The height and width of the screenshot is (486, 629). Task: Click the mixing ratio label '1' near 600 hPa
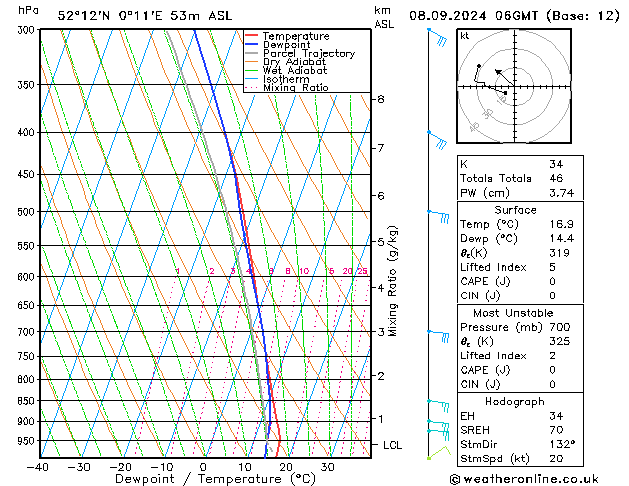pyautogui.click(x=178, y=271)
